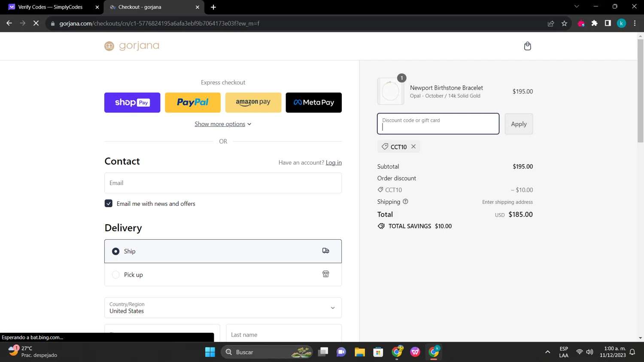Screen dimensions: 644x362
Task: Choose Amazon Pay express checkout
Action: click(253, 103)
